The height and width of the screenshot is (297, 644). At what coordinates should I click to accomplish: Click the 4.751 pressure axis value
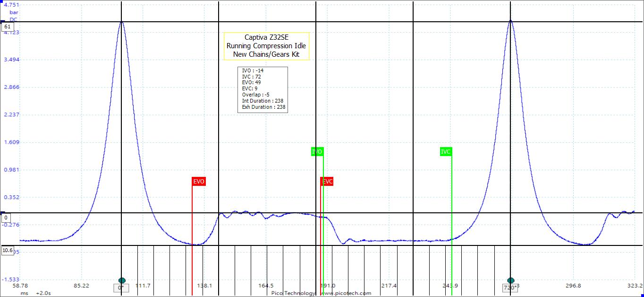(11, 5)
